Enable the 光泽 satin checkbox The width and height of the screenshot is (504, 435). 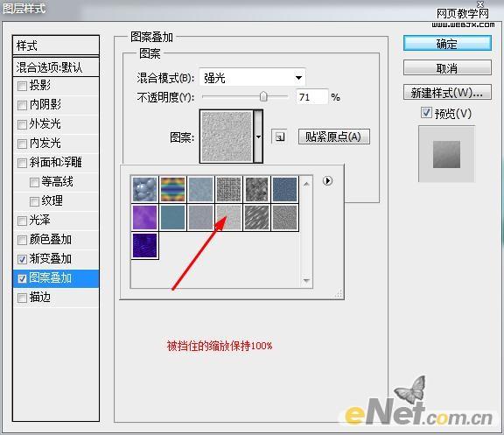click(x=22, y=221)
